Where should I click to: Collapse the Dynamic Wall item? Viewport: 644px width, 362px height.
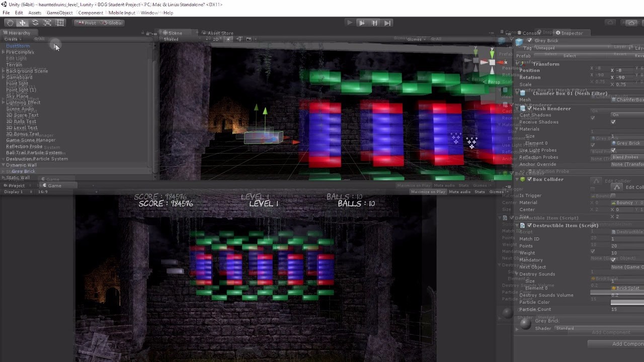click(4, 165)
